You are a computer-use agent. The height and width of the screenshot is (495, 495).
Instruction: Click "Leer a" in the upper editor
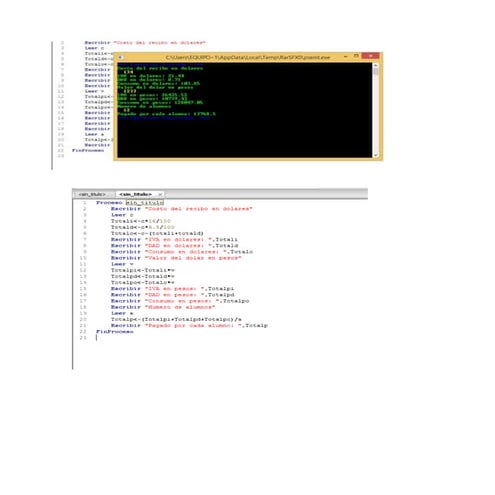pos(94,134)
